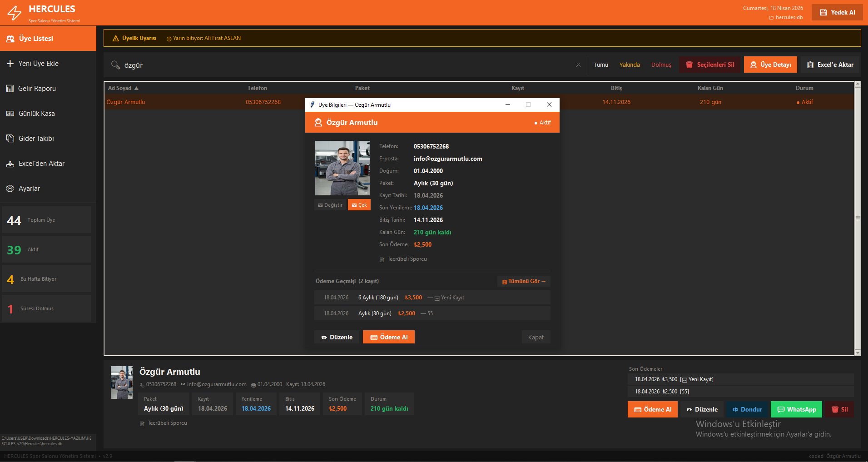Filter members by Yakında tab
The height and width of the screenshot is (462, 868).
[630, 65]
